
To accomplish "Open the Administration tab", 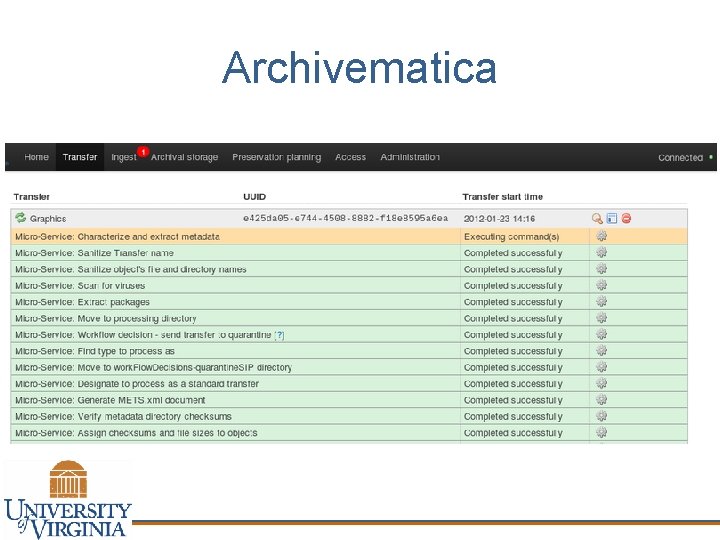I will (410, 157).
